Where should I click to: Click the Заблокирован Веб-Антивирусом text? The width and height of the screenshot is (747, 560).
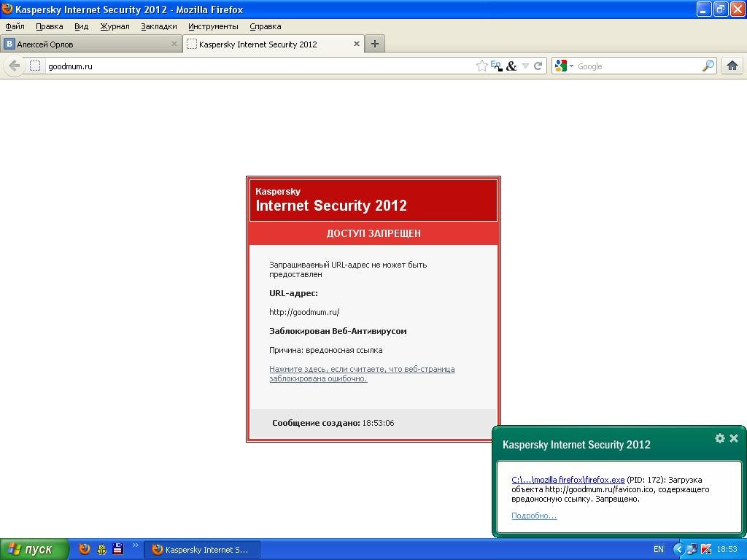coord(338,331)
